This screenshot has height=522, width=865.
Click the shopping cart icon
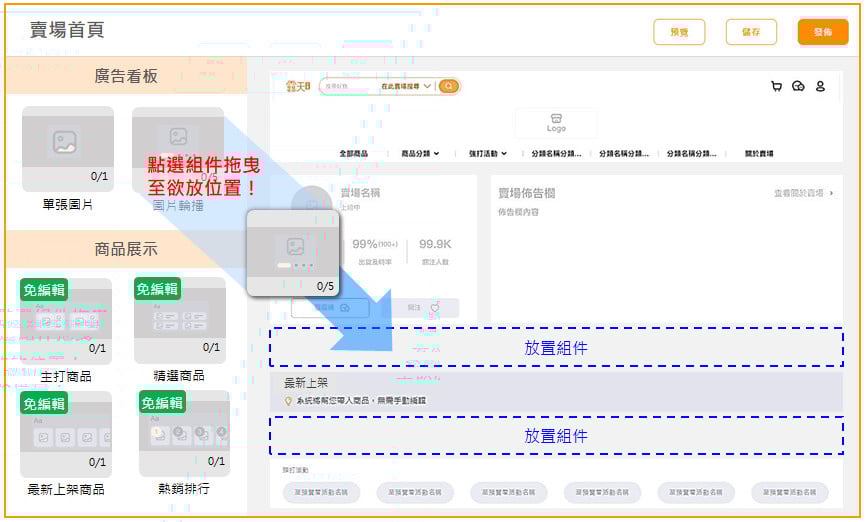(776, 87)
